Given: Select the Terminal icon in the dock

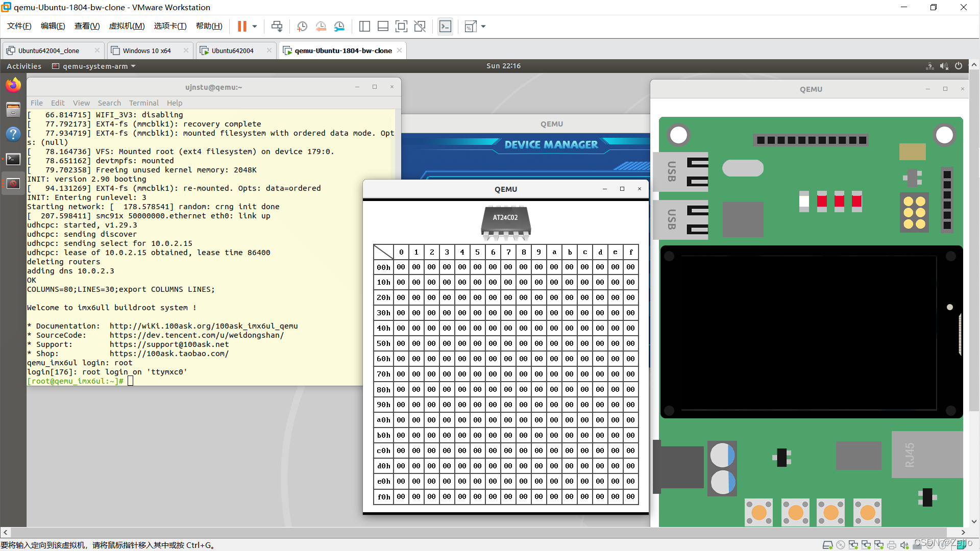Looking at the screenshot, I should (13, 159).
